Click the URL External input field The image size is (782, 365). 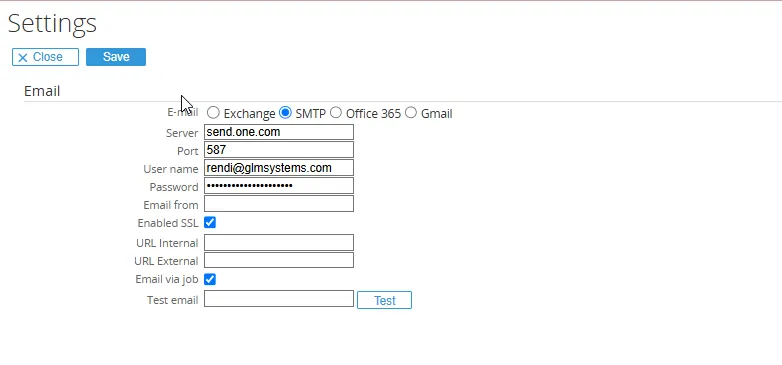tap(279, 261)
